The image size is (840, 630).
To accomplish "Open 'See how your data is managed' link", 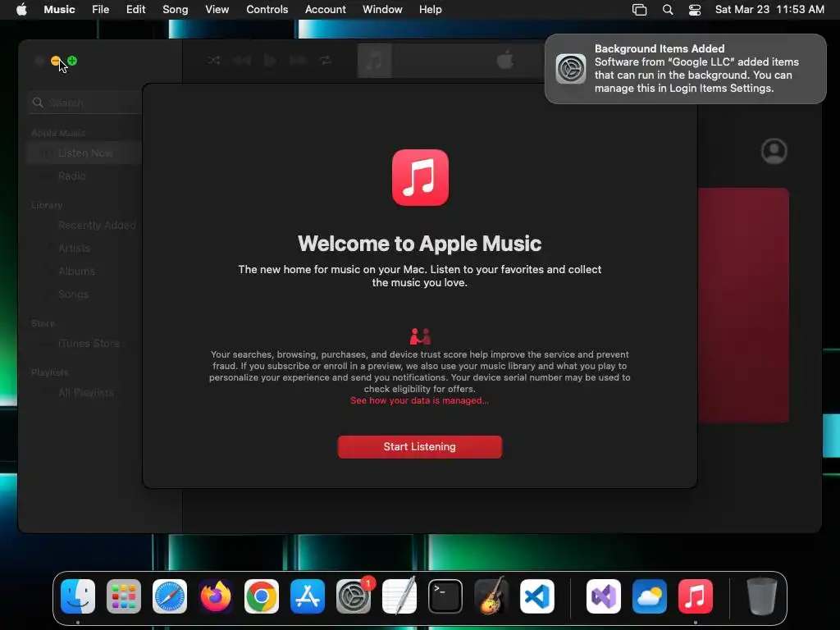I will click(419, 400).
